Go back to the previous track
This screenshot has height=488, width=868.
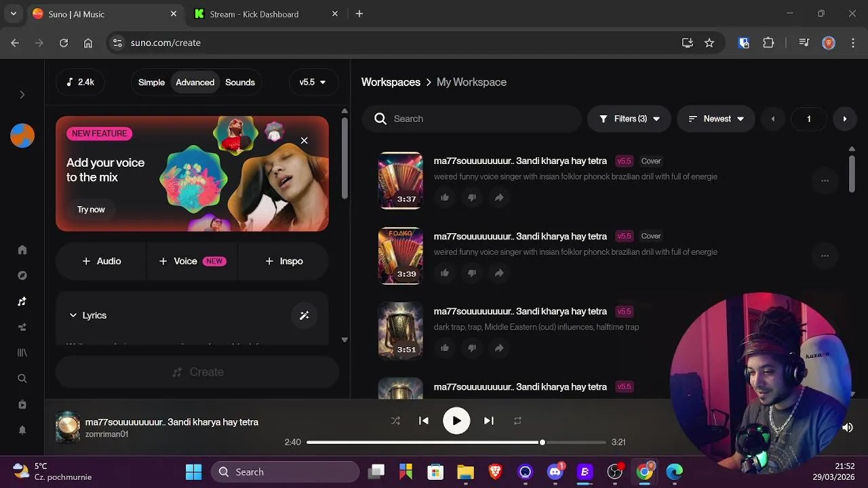click(x=424, y=421)
